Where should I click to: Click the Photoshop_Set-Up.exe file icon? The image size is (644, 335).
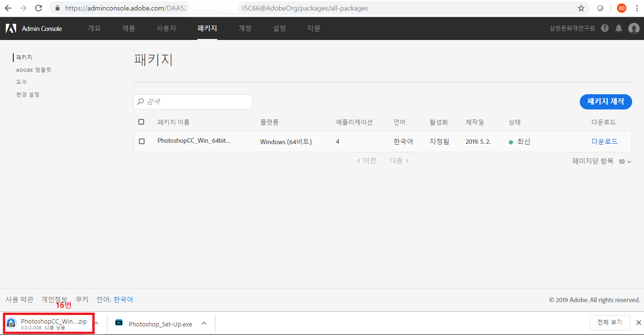pos(119,323)
